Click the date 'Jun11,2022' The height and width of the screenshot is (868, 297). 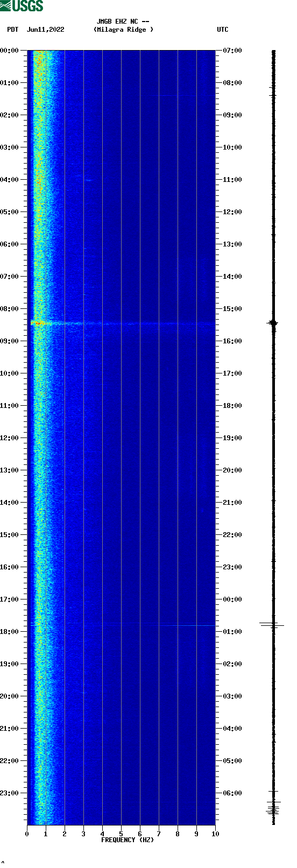tap(45, 30)
